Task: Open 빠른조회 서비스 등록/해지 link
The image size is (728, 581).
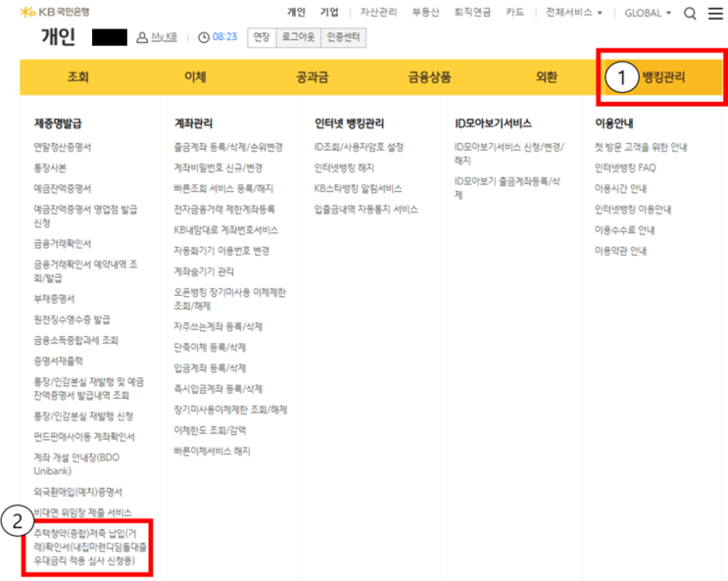Action: [223, 188]
